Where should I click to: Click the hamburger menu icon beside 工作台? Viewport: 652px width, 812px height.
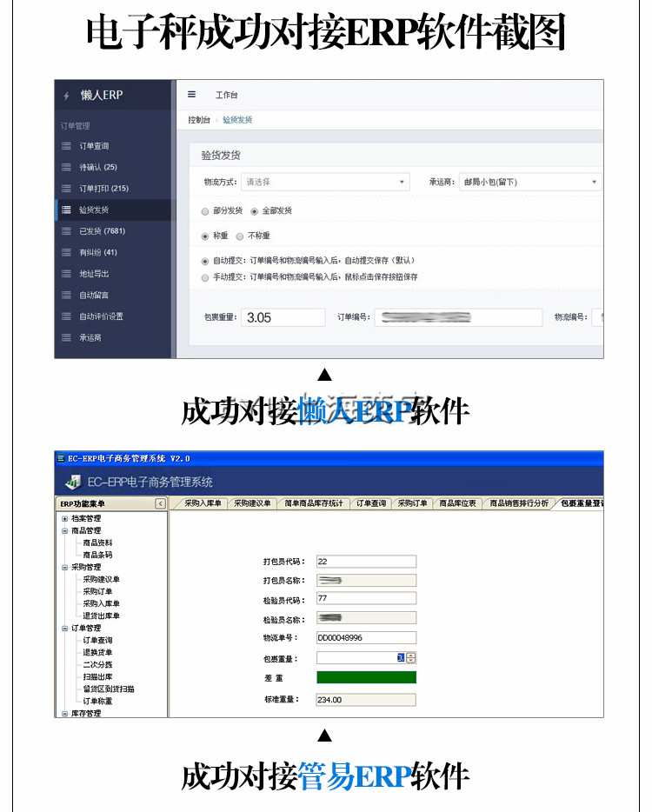[192, 95]
